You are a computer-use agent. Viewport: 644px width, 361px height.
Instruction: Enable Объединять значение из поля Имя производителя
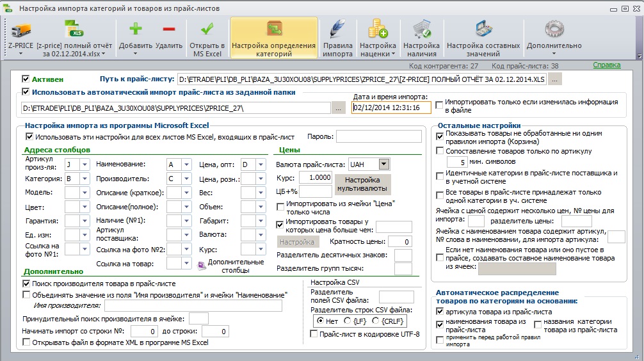tap(26, 294)
